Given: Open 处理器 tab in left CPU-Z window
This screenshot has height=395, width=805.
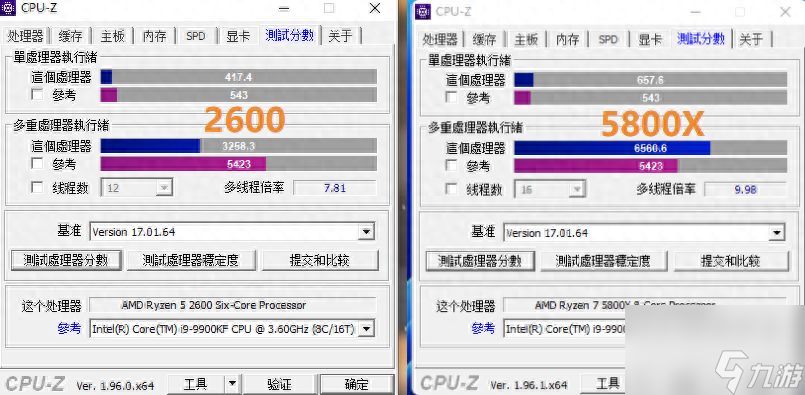Looking at the screenshot, I should pos(26,36).
